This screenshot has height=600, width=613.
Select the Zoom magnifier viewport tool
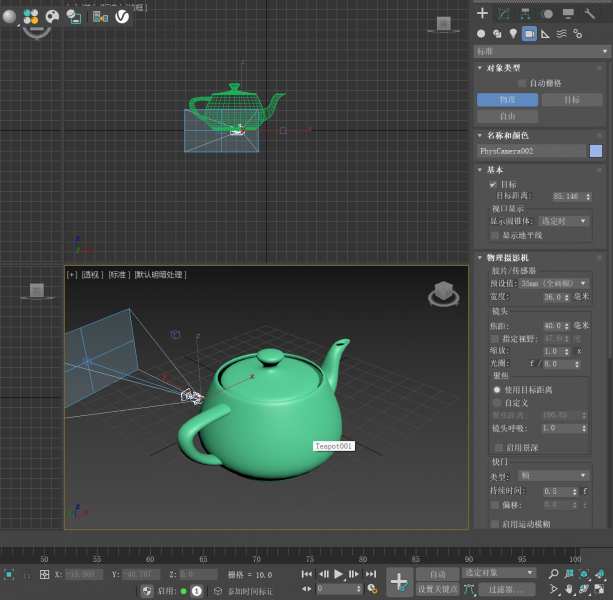(553, 574)
